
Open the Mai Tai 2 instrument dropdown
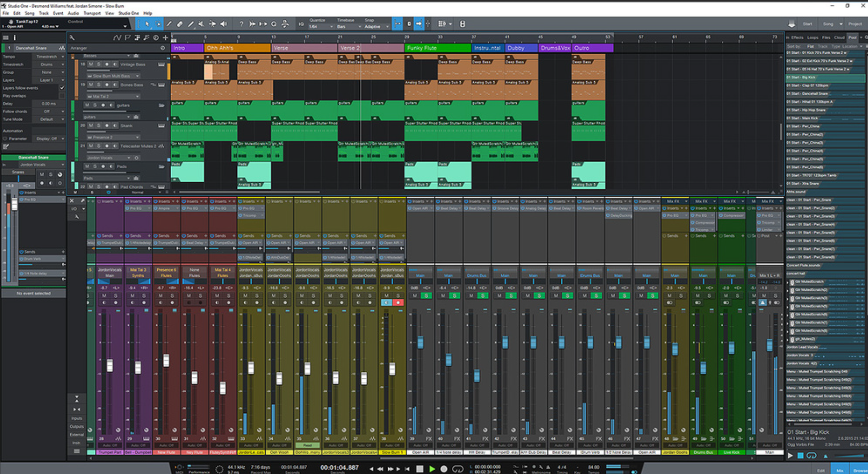(137, 96)
